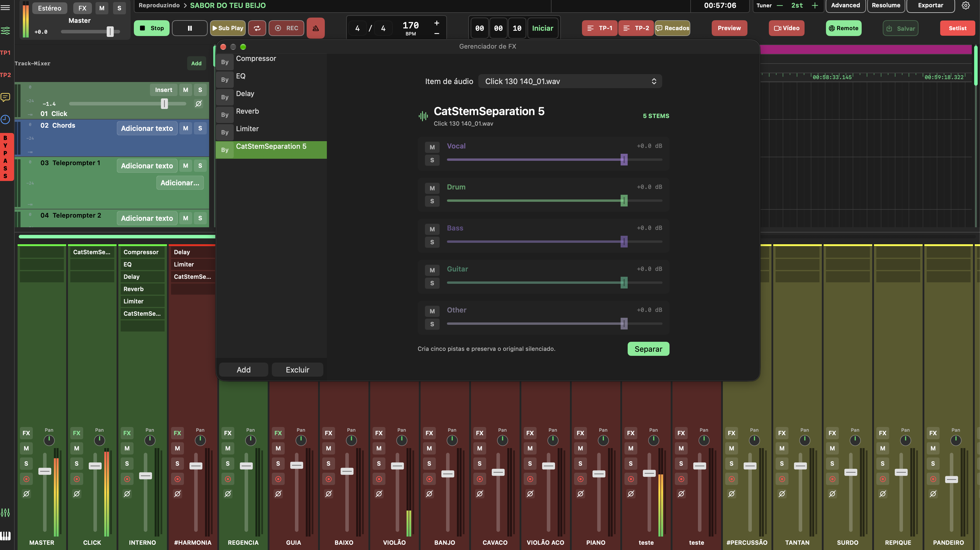980x550 pixels.
Task: Pause playback with the pause button
Action: pyautogui.click(x=189, y=28)
